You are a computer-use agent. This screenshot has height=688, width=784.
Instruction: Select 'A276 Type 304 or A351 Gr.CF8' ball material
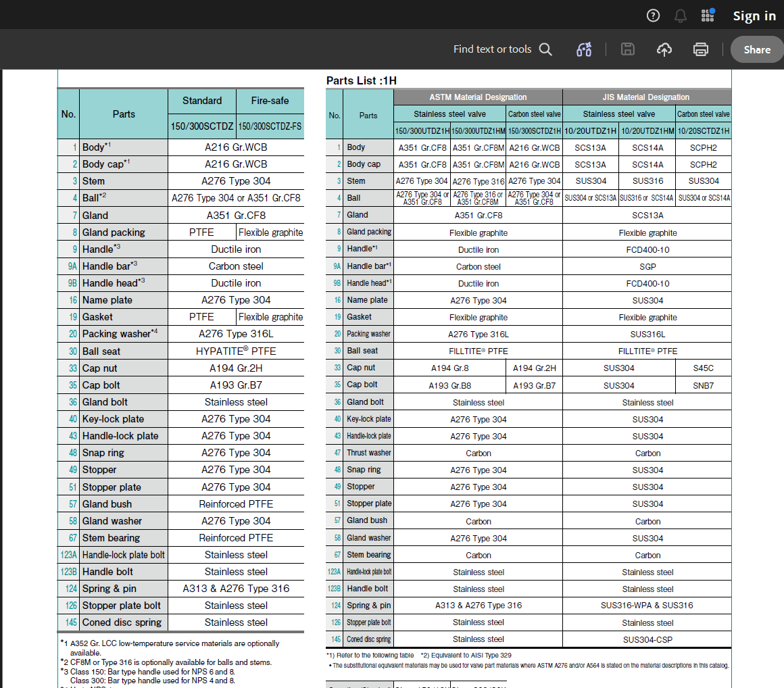[236, 198]
